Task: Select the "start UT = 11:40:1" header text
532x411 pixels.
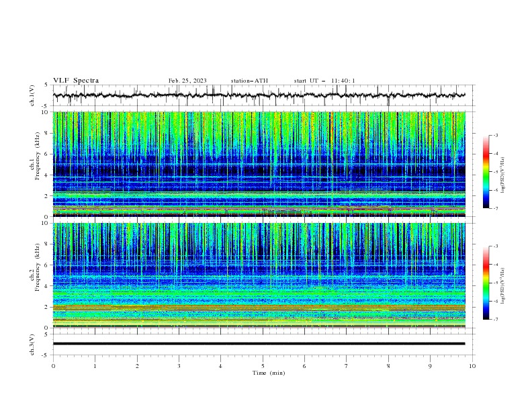Action: tap(324, 81)
